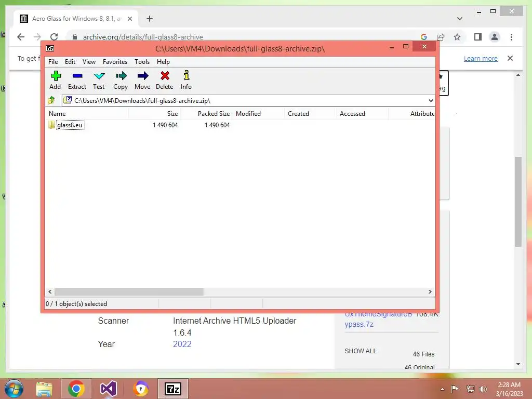Click the object(s) selected status text
Image resolution: width=532 pixels, height=399 pixels.
76,304
